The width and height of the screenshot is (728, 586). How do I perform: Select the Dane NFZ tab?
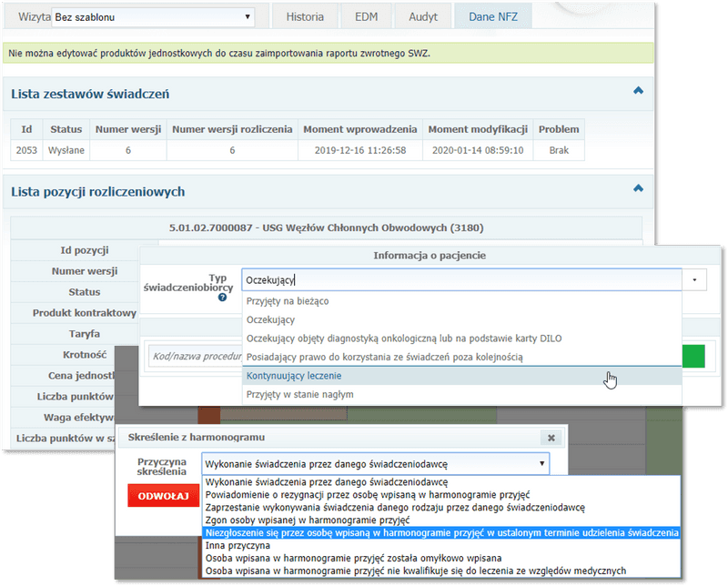pyautogui.click(x=493, y=16)
